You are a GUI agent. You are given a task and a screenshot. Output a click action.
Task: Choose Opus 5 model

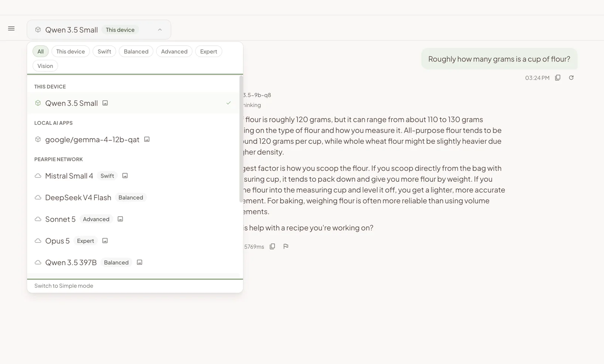tap(133, 241)
